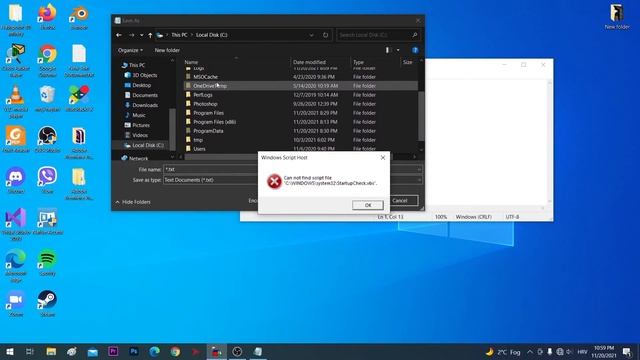
Task: Open Steam desktop shortcut
Action: [47, 303]
